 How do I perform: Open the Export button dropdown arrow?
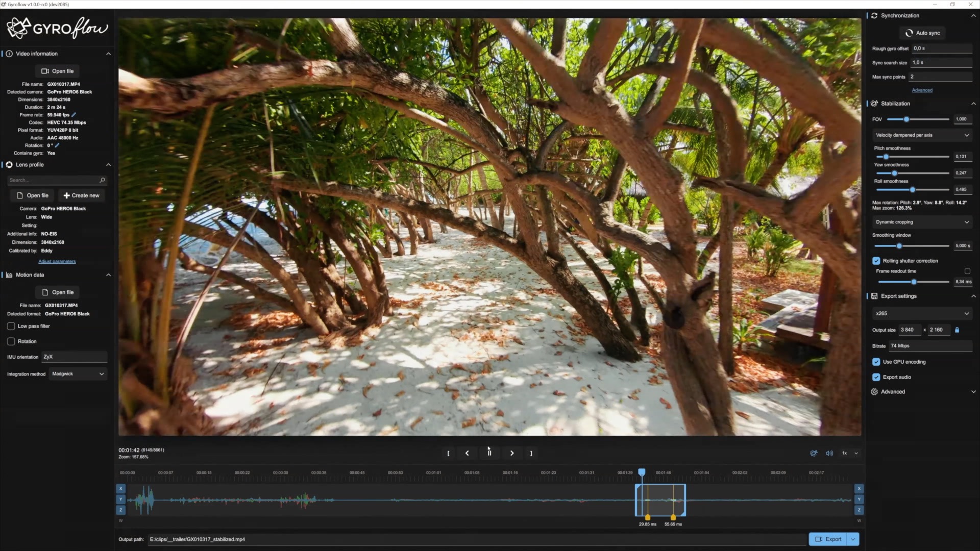(853, 539)
